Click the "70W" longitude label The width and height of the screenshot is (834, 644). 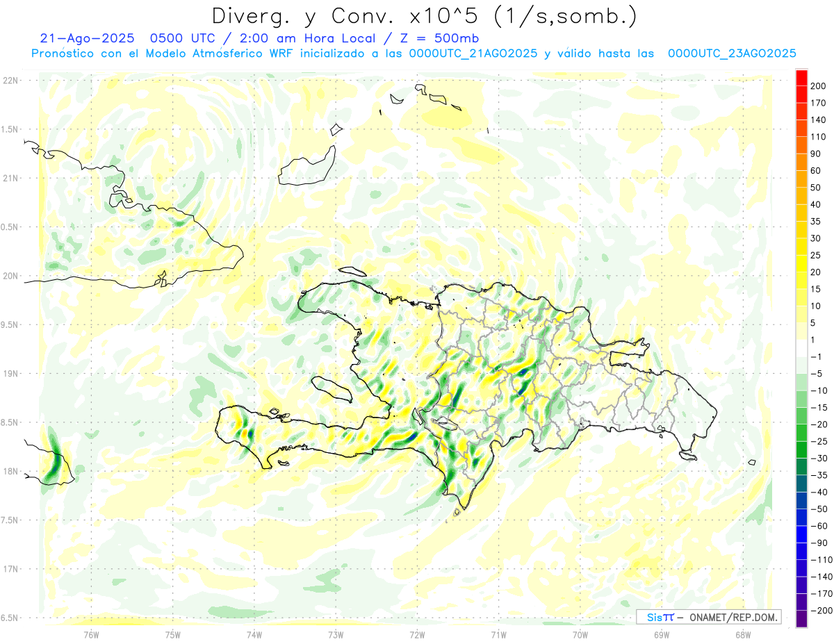(580, 634)
